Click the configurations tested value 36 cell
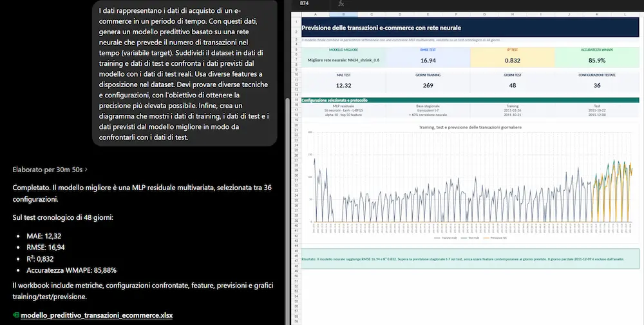Image resolution: width=644 pixels, height=325 pixels. pyautogui.click(x=597, y=86)
